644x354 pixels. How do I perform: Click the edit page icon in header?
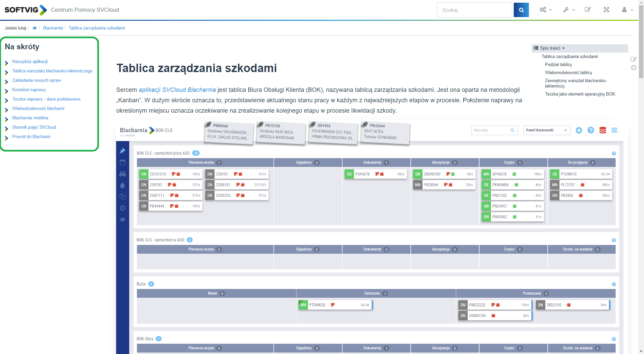pyautogui.click(x=588, y=10)
